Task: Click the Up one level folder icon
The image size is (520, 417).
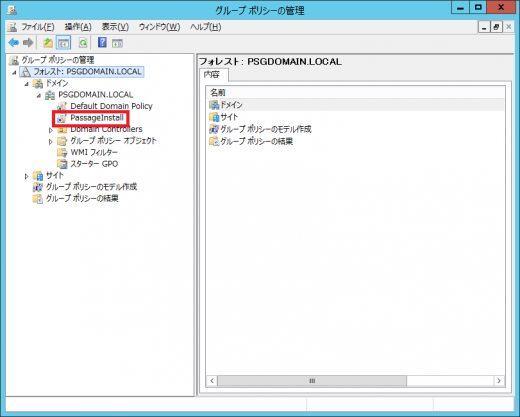Action: [x=48, y=43]
